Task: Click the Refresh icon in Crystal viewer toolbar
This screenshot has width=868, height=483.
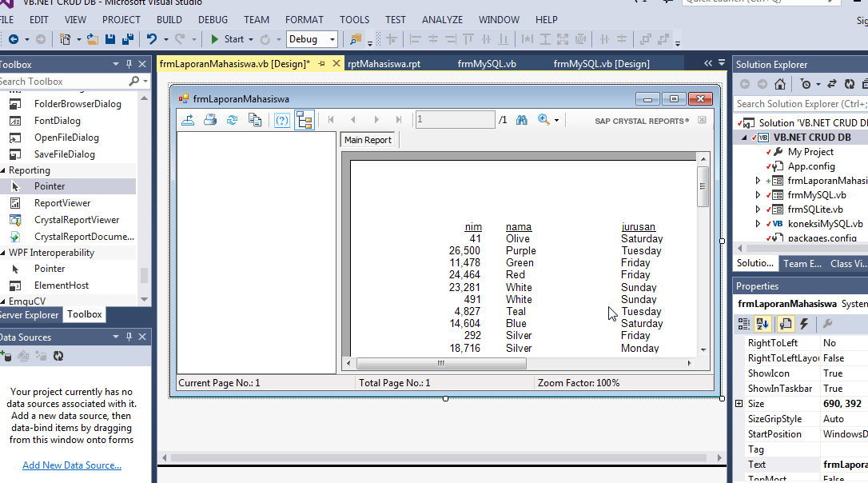Action: click(x=232, y=120)
